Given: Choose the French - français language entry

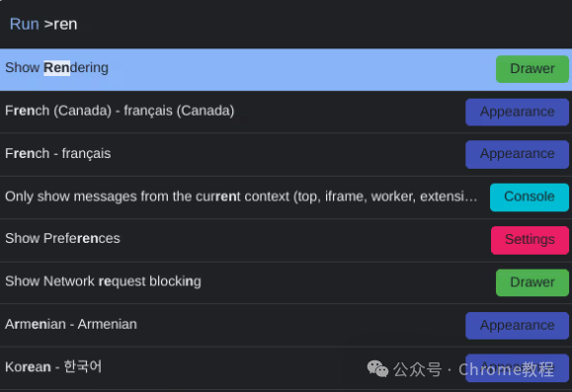Looking at the screenshot, I should (286, 155).
